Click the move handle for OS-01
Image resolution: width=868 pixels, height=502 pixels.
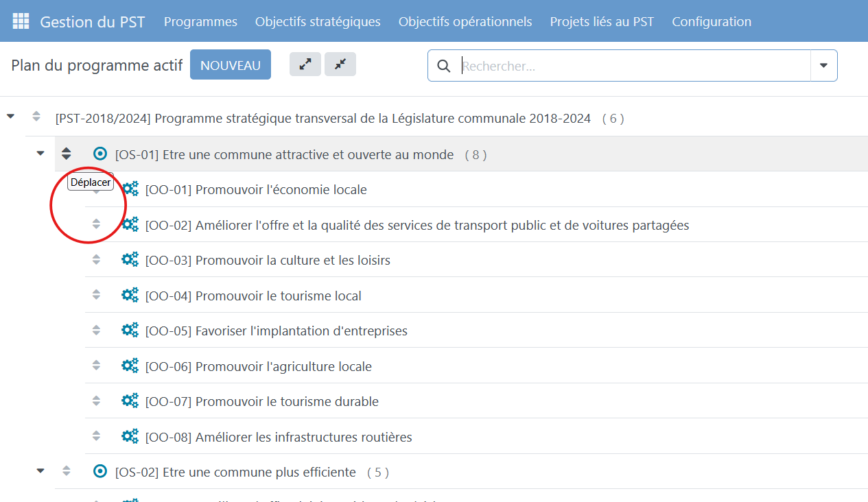pos(67,154)
